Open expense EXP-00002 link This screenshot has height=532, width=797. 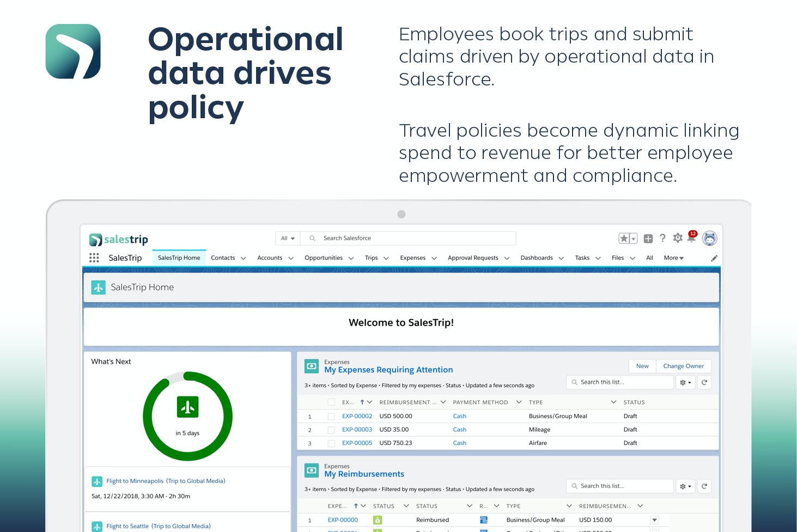[x=357, y=416]
